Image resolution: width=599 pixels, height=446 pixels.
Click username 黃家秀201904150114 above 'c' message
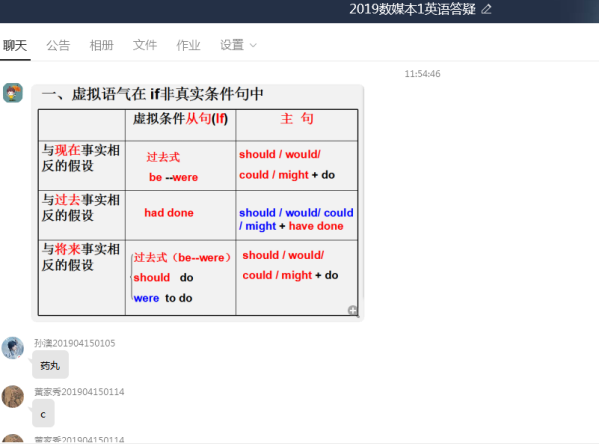(79, 392)
